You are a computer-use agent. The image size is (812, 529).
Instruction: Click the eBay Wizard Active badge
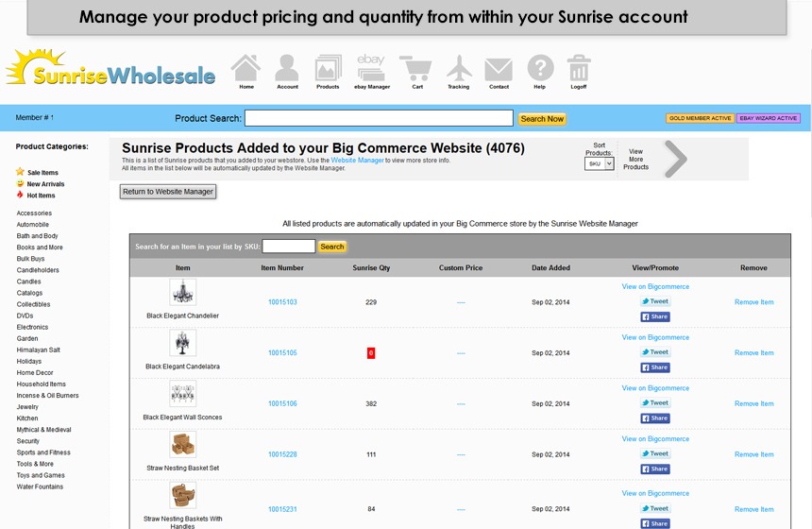point(768,118)
